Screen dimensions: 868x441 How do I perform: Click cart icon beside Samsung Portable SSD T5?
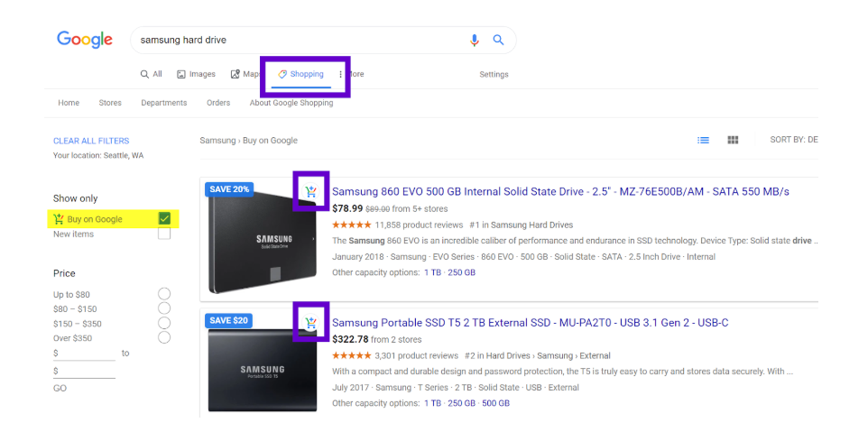tap(310, 322)
